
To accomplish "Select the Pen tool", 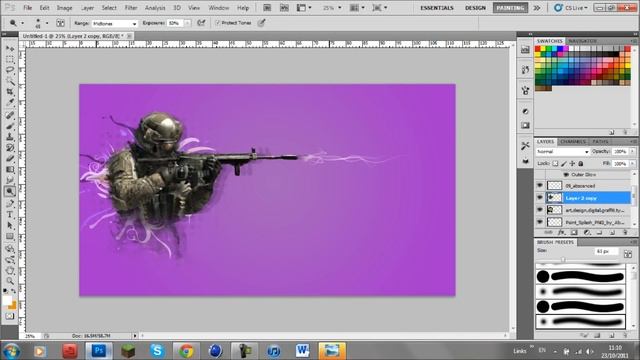I will pyautogui.click(x=10, y=203).
